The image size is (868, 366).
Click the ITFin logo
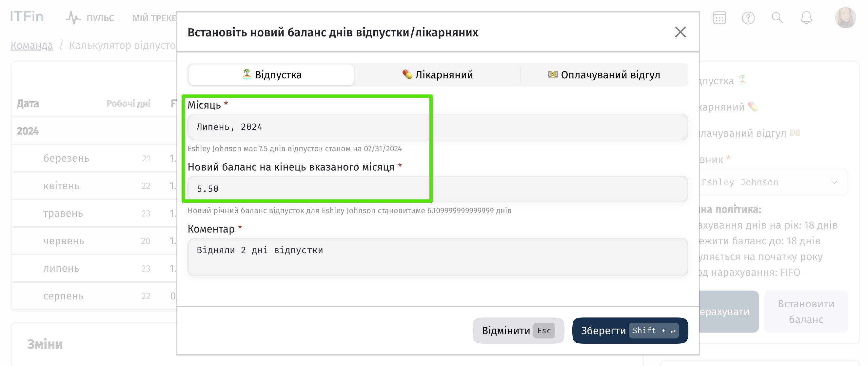tap(27, 16)
